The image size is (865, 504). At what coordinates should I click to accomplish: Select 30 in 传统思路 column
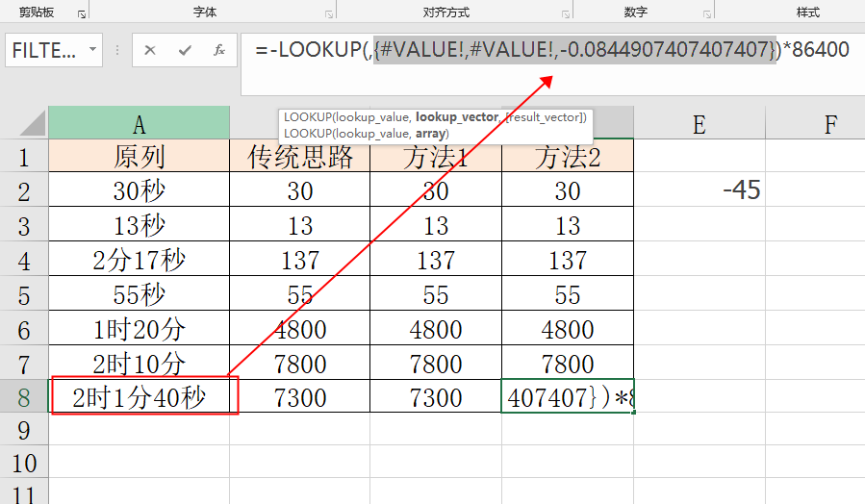click(299, 190)
